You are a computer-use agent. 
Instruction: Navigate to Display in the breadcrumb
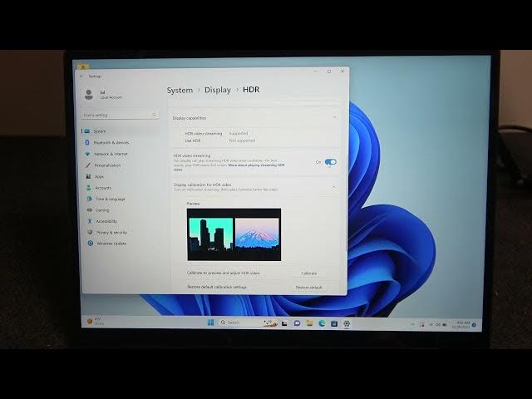(x=218, y=90)
